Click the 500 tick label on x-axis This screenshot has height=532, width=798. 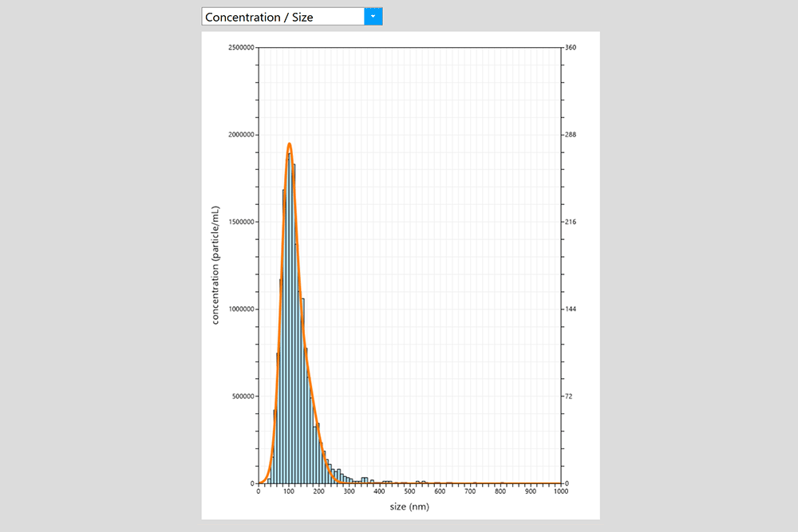tap(409, 492)
